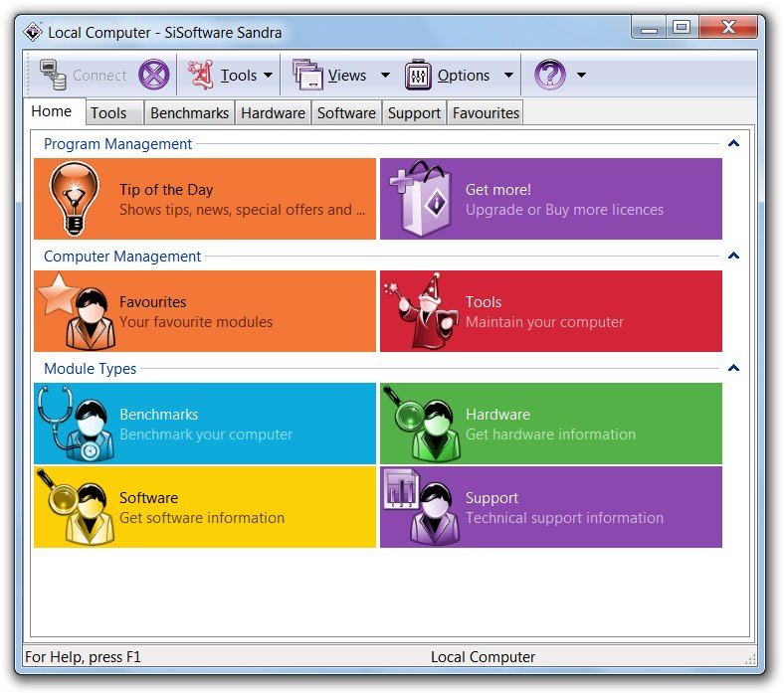This screenshot has height=693, width=784.
Task: Open the application icon in title bar
Action: (33, 32)
